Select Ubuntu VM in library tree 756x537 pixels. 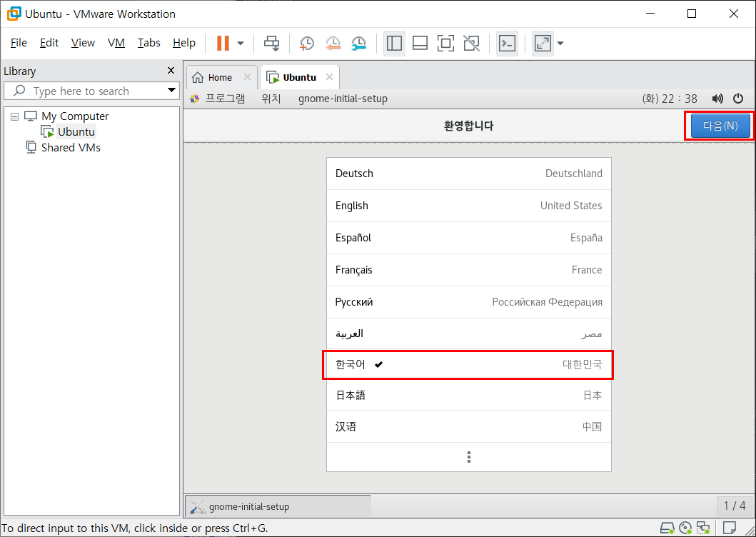(76, 131)
